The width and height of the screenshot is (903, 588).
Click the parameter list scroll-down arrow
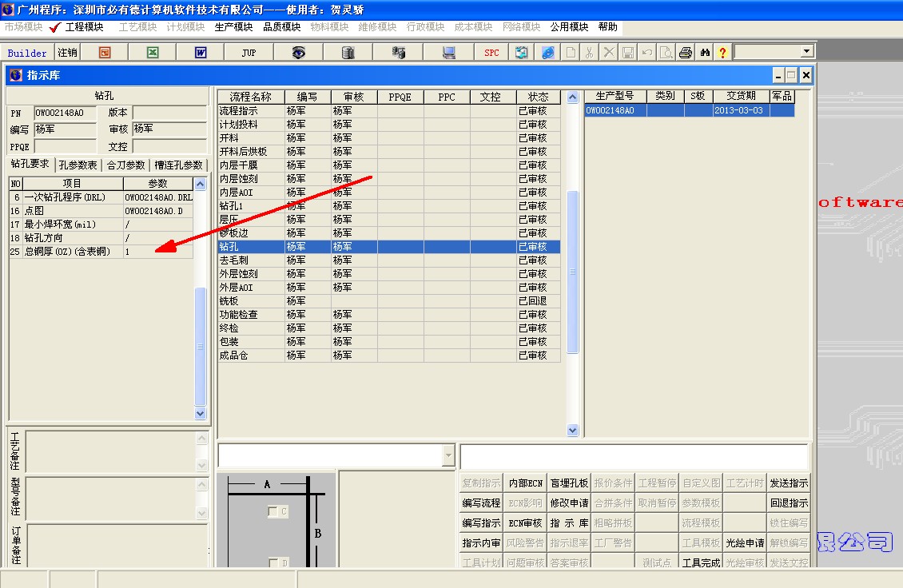pyautogui.click(x=201, y=414)
